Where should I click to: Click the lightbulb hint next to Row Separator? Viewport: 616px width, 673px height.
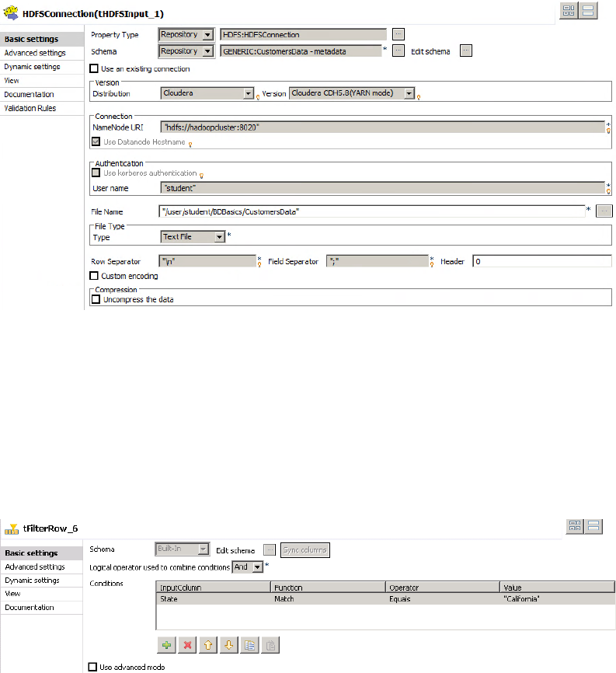pos(259,264)
